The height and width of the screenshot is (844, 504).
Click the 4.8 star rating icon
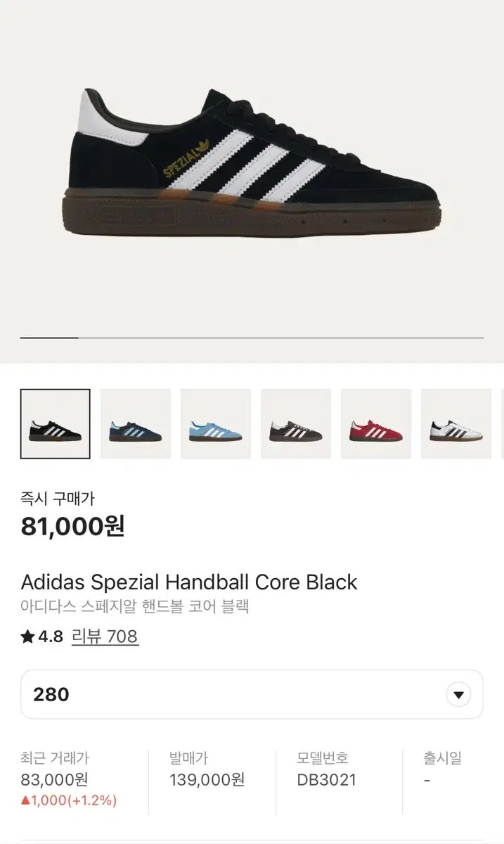click(25, 637)
